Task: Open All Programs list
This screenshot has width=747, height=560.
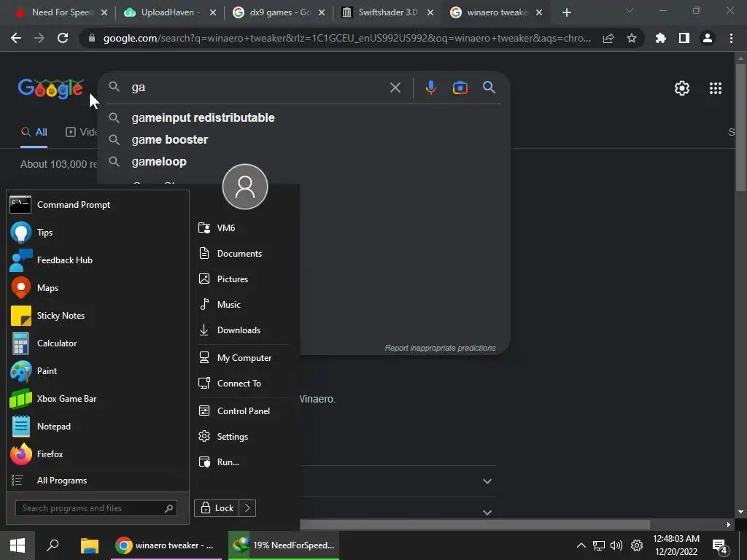Action: 98,481
